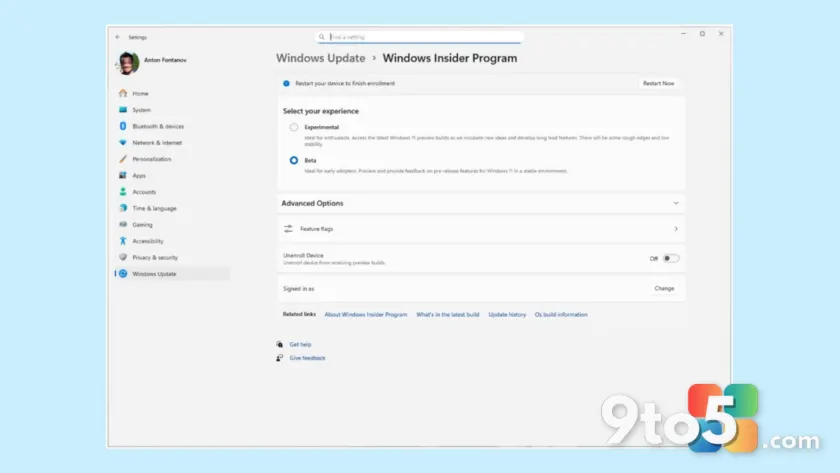Click the System monitor icon

[x=123, y=110]
